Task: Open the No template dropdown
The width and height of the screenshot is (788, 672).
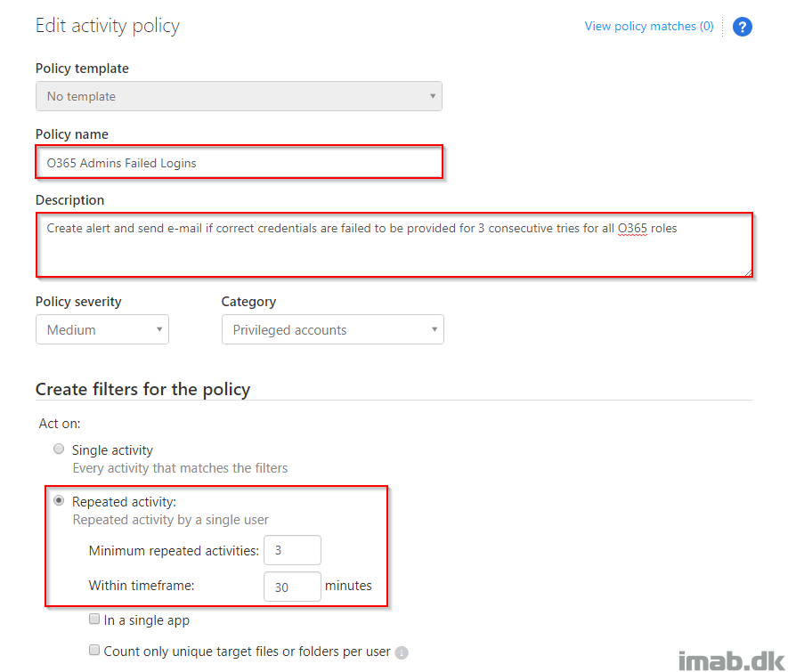Action: (239, 96)
